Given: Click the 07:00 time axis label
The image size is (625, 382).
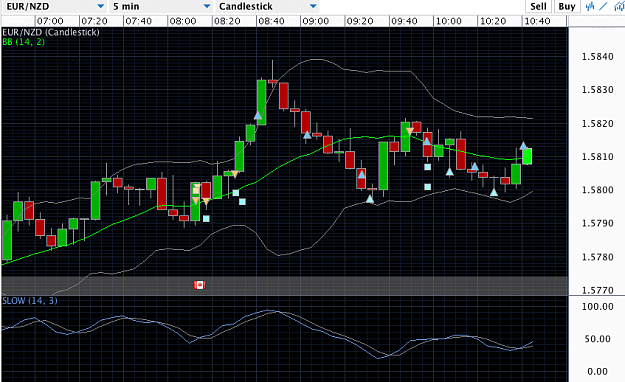Looking at the screenshot, I should point(50,21).
